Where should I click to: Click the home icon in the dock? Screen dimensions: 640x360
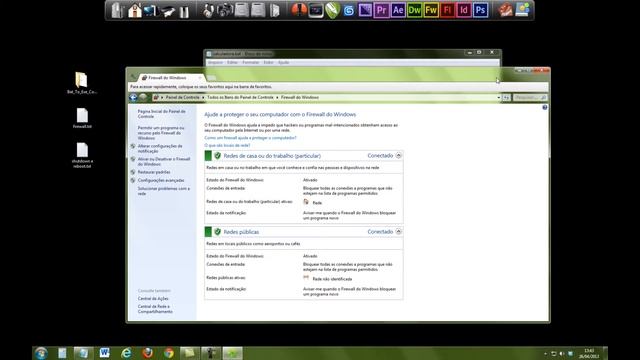tap(134, 10)
